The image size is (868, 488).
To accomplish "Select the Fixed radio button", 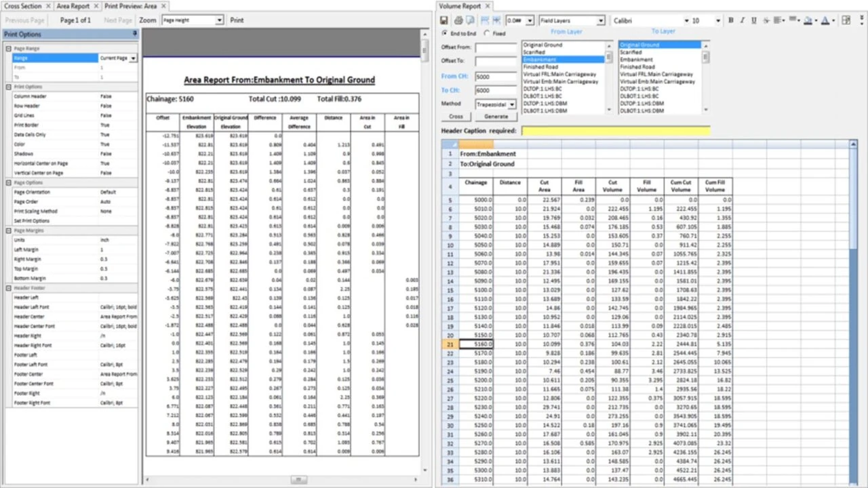I will (487, 33).
